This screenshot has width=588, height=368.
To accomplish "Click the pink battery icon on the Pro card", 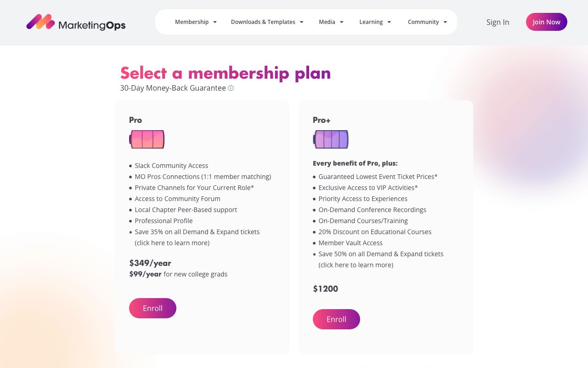I will [x=147, y=139].
